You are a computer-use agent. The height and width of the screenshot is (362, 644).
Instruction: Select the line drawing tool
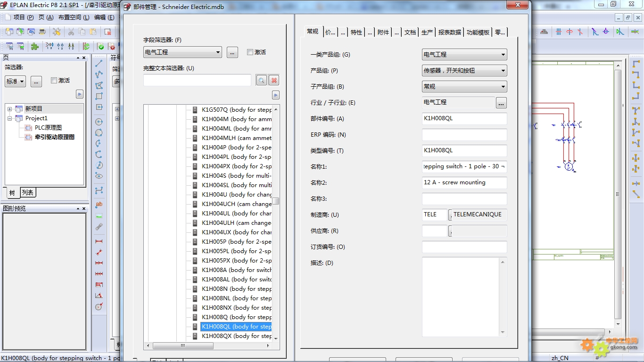point(99,64)
